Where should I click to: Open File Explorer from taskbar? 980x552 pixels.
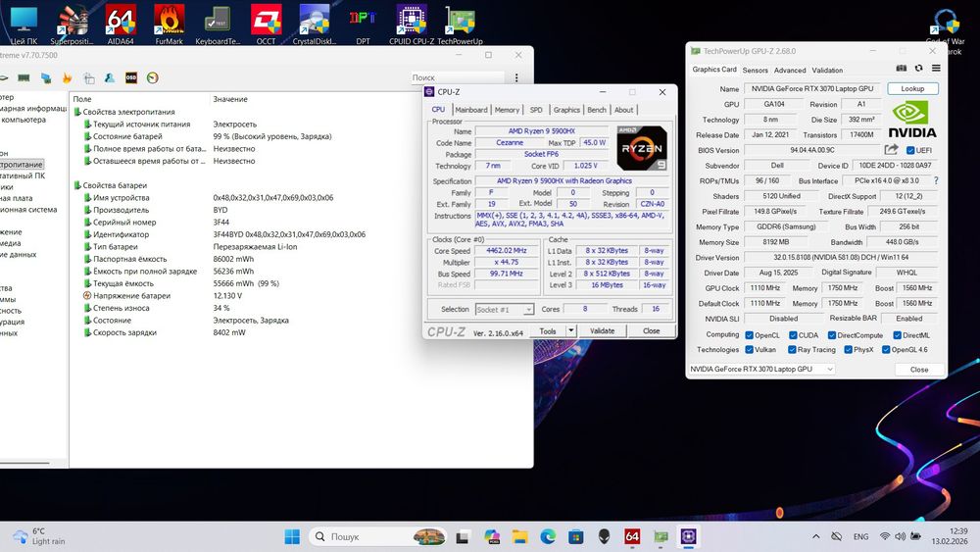click(x=519, y=536)
